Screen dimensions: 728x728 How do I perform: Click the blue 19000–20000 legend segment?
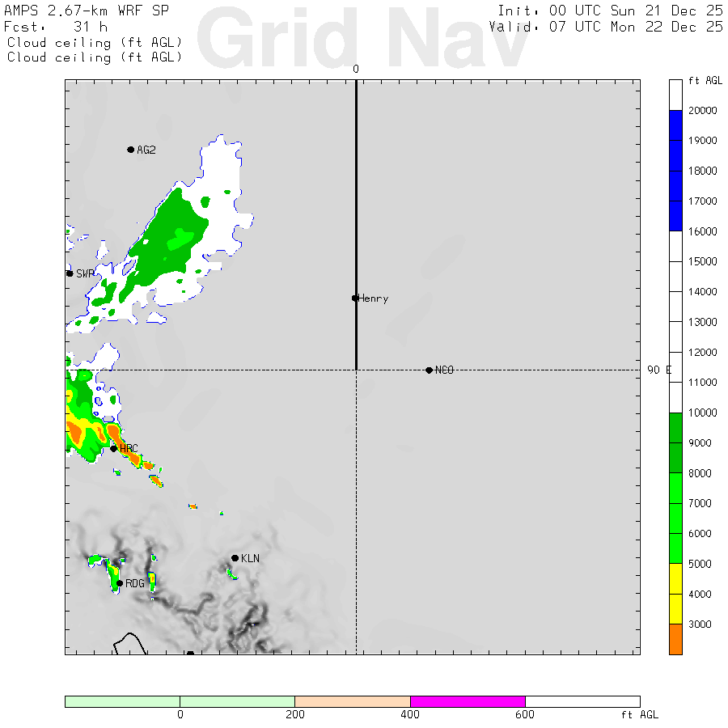pos(675,125)
